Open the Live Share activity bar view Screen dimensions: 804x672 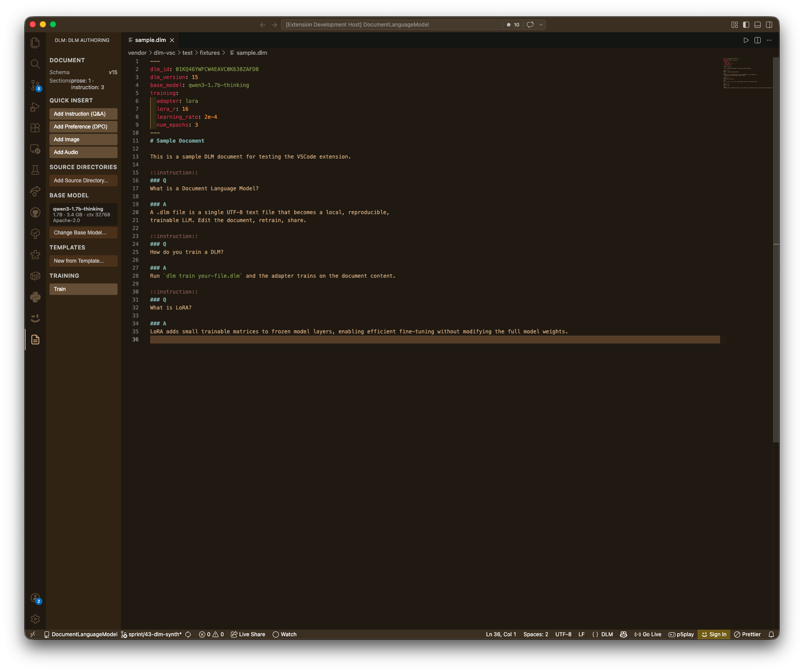[35, 191]
